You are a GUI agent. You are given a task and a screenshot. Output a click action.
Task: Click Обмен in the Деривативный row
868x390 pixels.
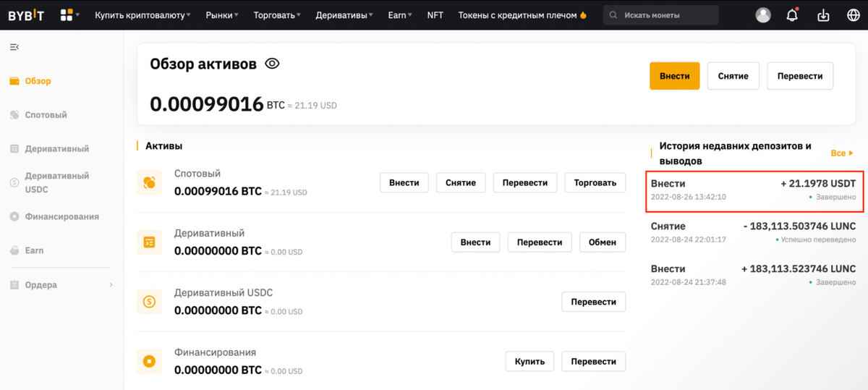(602, 242)
